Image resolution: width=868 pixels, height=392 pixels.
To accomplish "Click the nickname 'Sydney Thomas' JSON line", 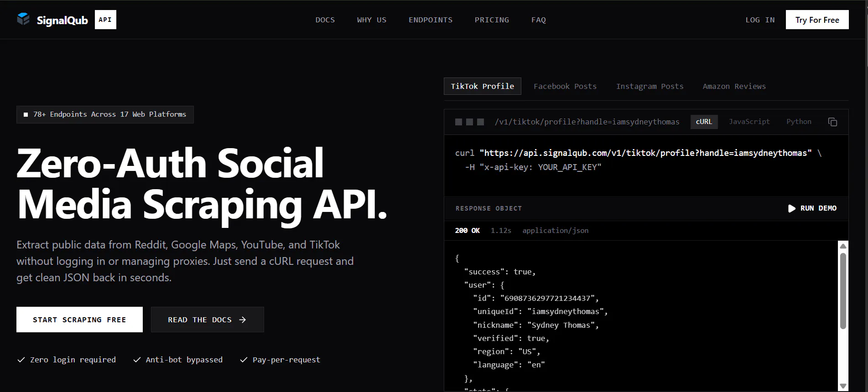I will click(x=536, y=325).
